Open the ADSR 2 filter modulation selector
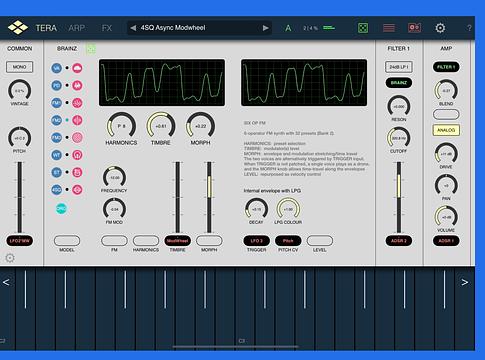This screenshot has width=485, height=360. 399,241
